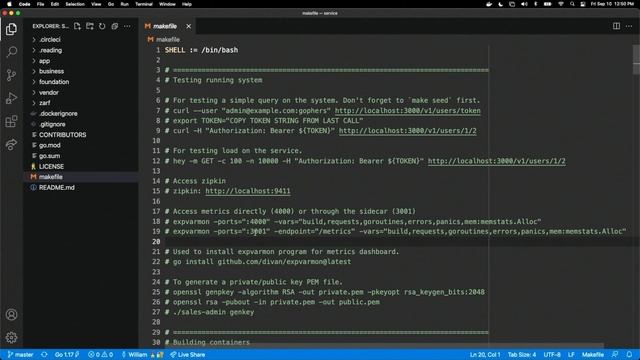
Task: Open the Manage gear icon
Action: (x=11, y=338)
